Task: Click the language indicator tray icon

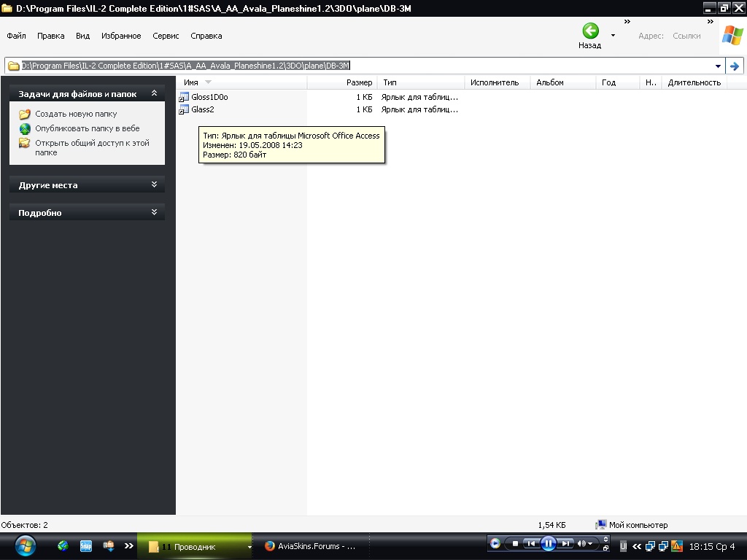Action: tap(623, 546)
